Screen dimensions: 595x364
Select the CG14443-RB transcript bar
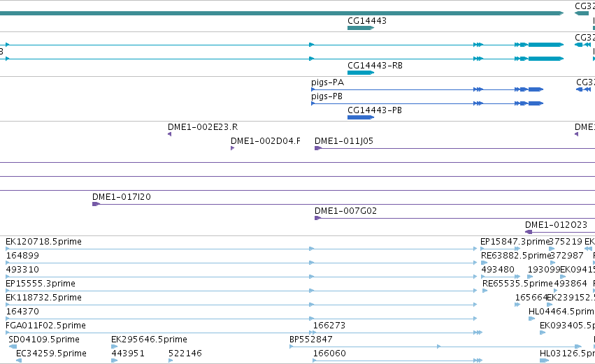(361, 73)
